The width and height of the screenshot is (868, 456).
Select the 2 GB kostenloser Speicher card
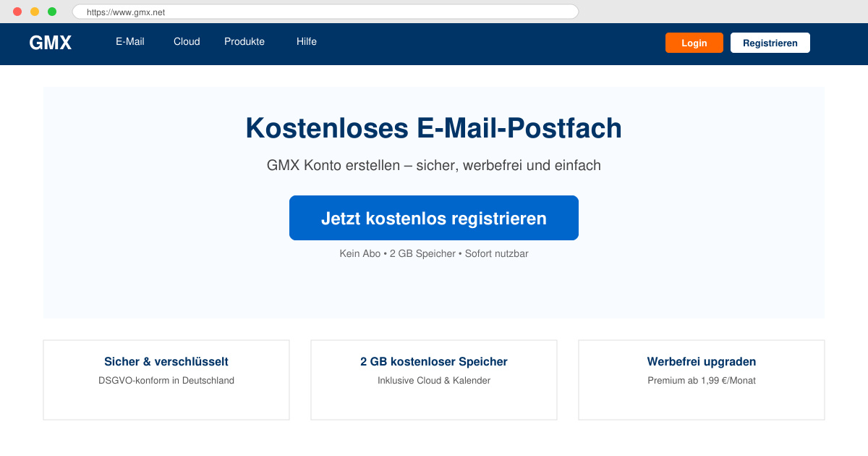(434, 380)
